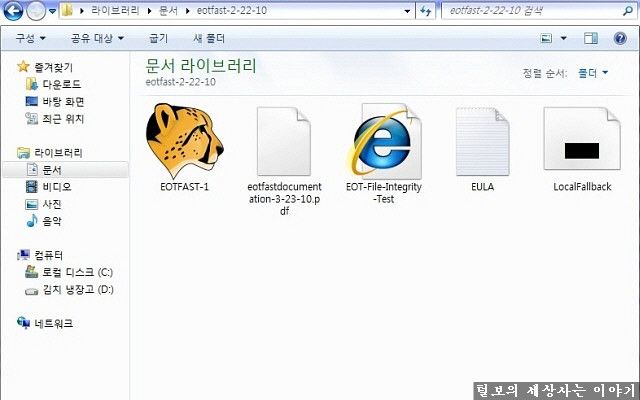The image size is (640, 400).
Task: Open the EOTFAST-1 cheetah application icon
Action: coord(184,140)
